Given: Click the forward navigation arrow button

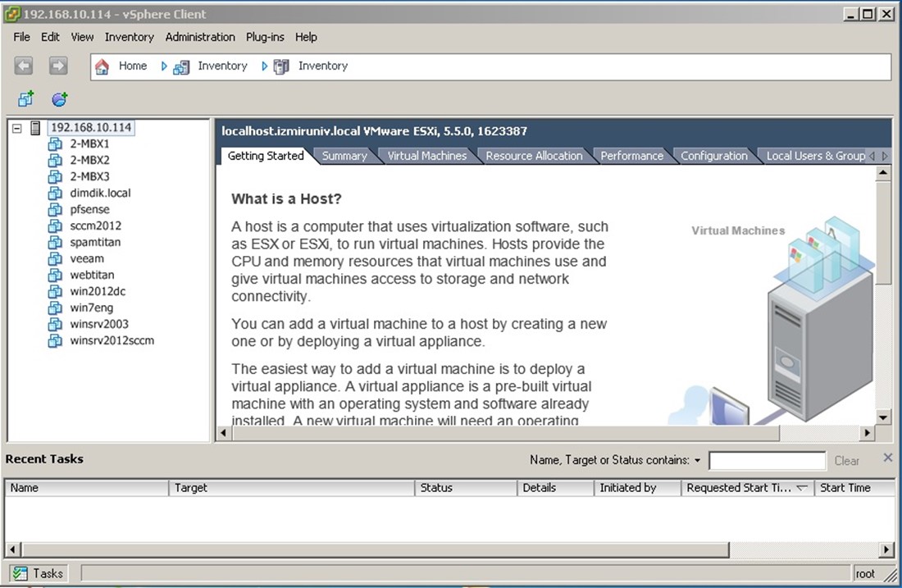Looking at the screenshot, I should [x=57, y=66].
